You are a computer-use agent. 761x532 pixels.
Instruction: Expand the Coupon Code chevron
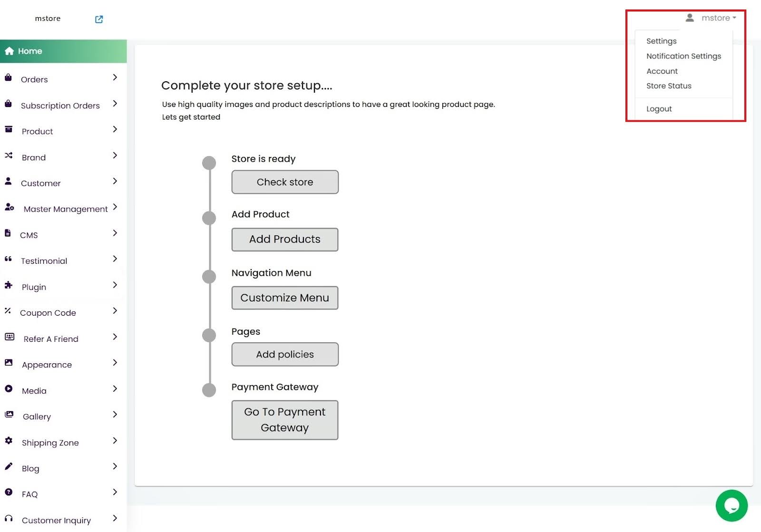click(x=115, y=311)
